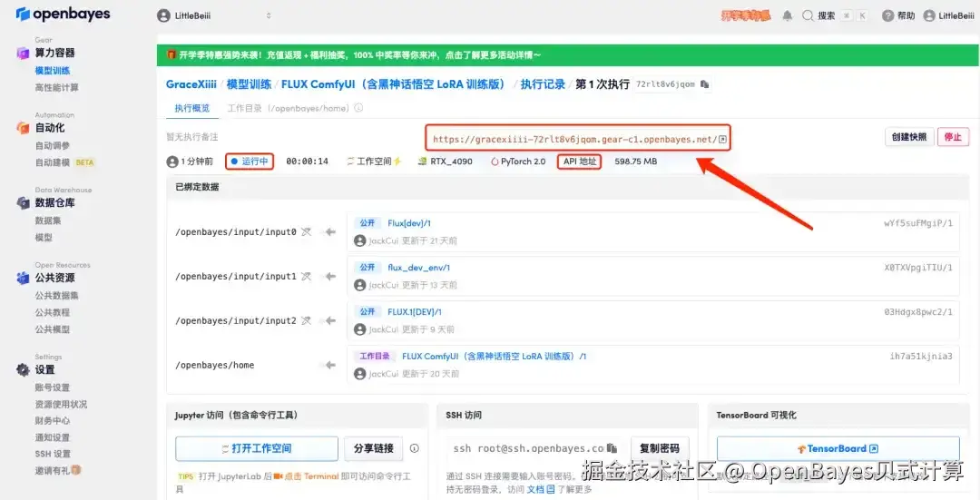
Task: Open 账号设置 in the sidebar
Action: pos(53,387)
